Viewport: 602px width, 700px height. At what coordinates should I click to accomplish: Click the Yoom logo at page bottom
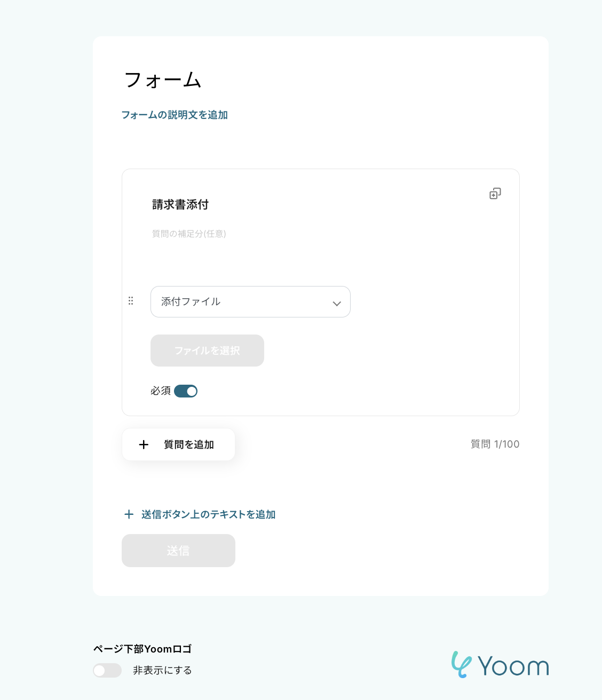[x=500, y=665]
